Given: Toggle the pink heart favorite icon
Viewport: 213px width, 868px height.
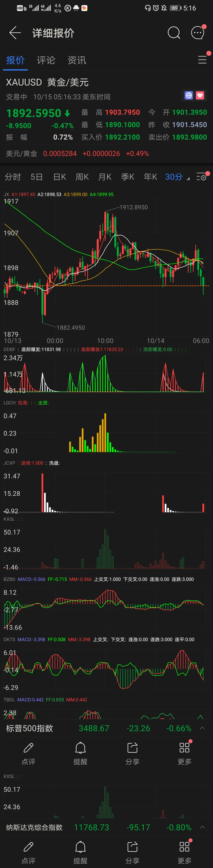Looking at the screenshot, I should [x=200, y=95].
